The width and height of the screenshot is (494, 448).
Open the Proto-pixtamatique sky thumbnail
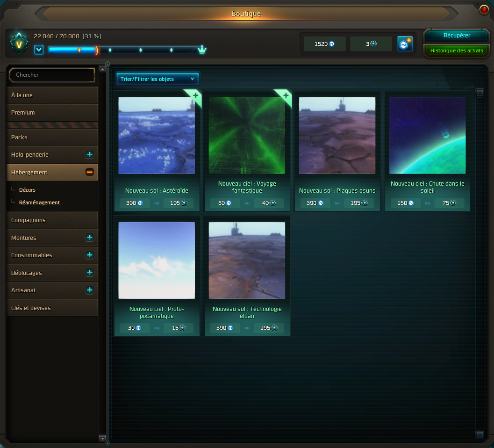tap(157, 260)
